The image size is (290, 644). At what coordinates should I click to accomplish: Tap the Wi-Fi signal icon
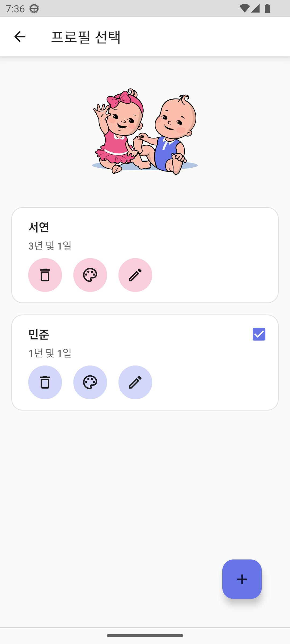click(244, 9)
